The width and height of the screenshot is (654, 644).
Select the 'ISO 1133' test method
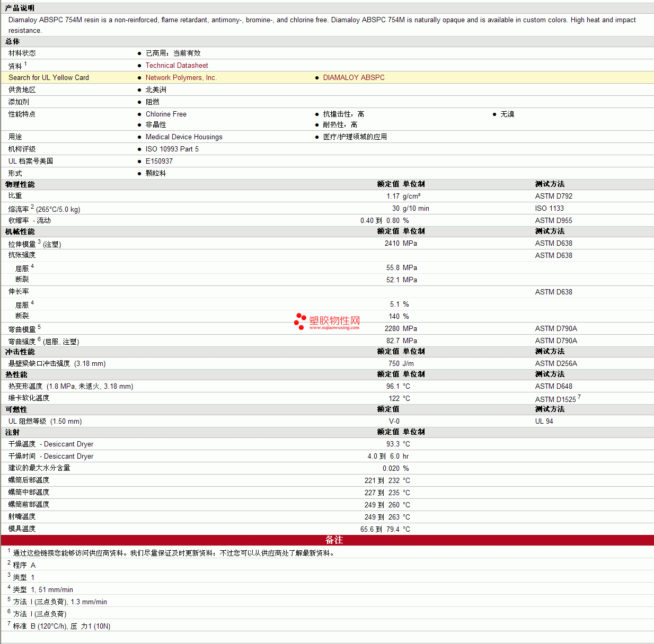(x=550, y=208)
